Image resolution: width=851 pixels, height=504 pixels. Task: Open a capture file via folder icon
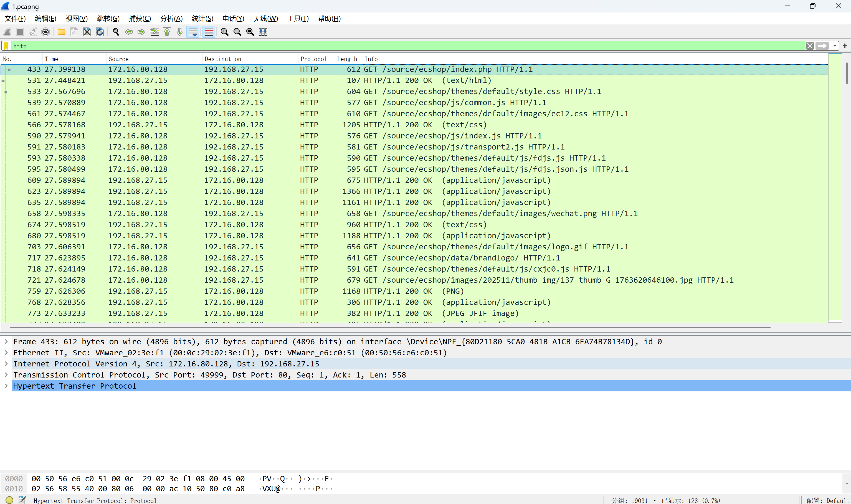coord(62,32)
